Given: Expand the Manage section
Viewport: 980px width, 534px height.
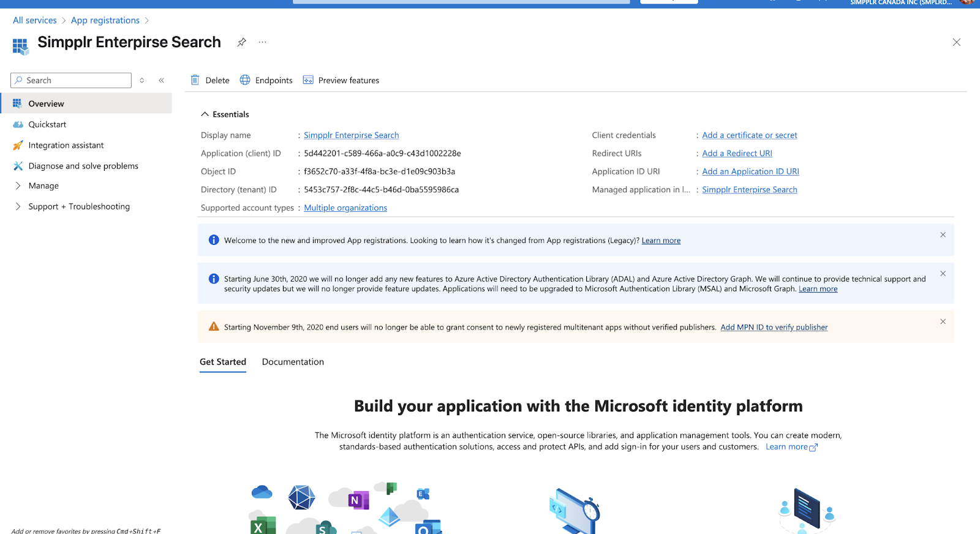Looking at the screenshot, I should [43, 186].
